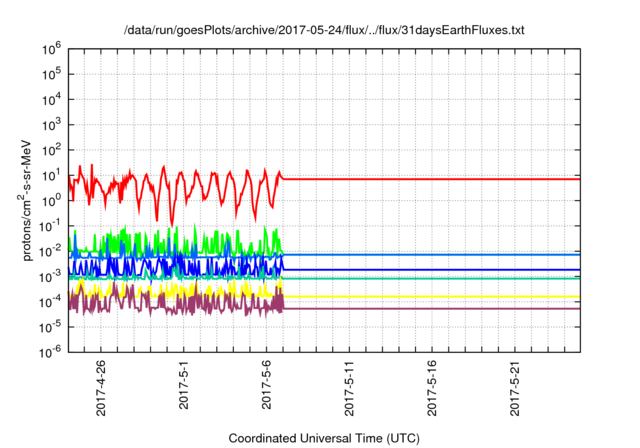Click the 10^-6 y-axis tick label
Viewport: 640px width, 448px height.
tap(50, 352)
